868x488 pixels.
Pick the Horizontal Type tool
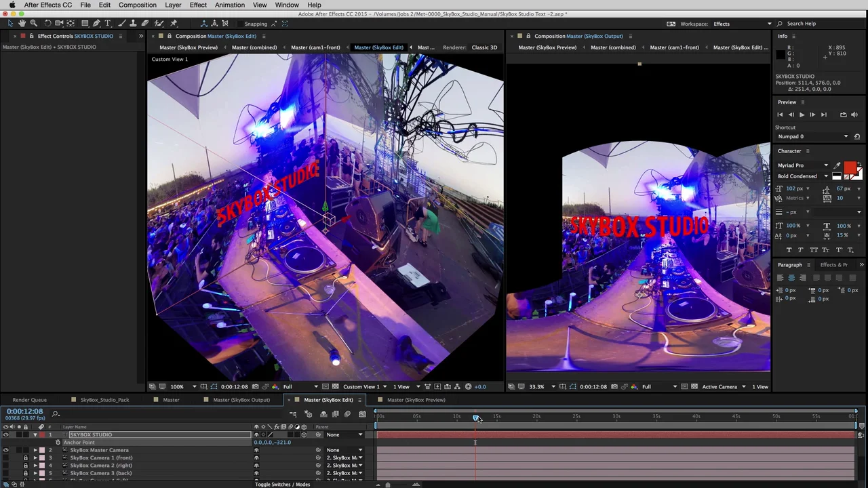click(108, 24)
